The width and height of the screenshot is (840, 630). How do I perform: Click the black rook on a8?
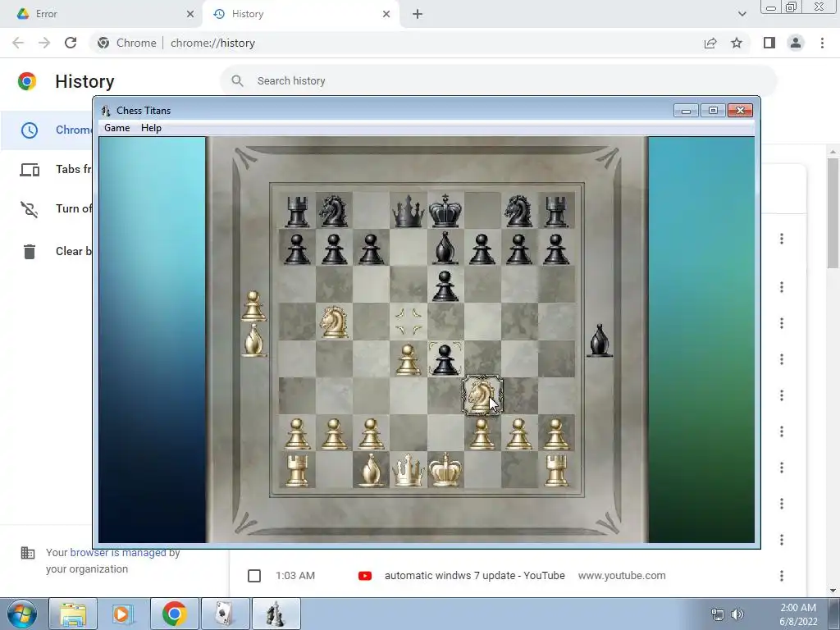click(x=297, y=211)
